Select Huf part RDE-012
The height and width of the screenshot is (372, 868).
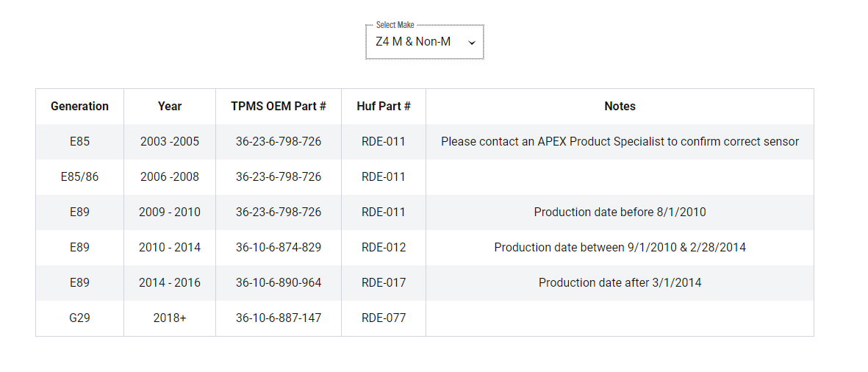384,248
